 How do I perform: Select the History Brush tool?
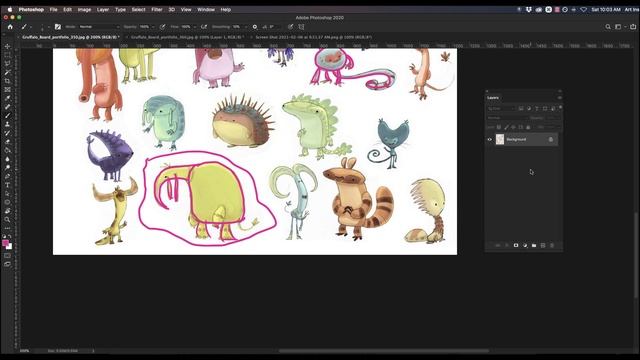click(x=7, y=133)
